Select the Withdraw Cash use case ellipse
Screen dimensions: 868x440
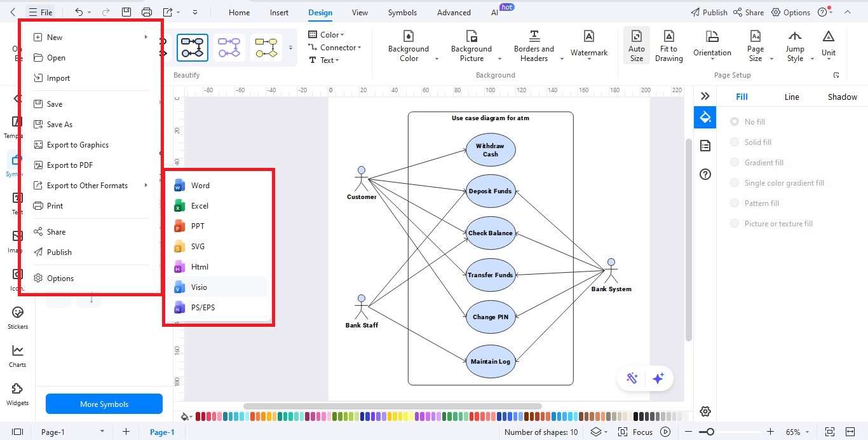coord(491,150)
